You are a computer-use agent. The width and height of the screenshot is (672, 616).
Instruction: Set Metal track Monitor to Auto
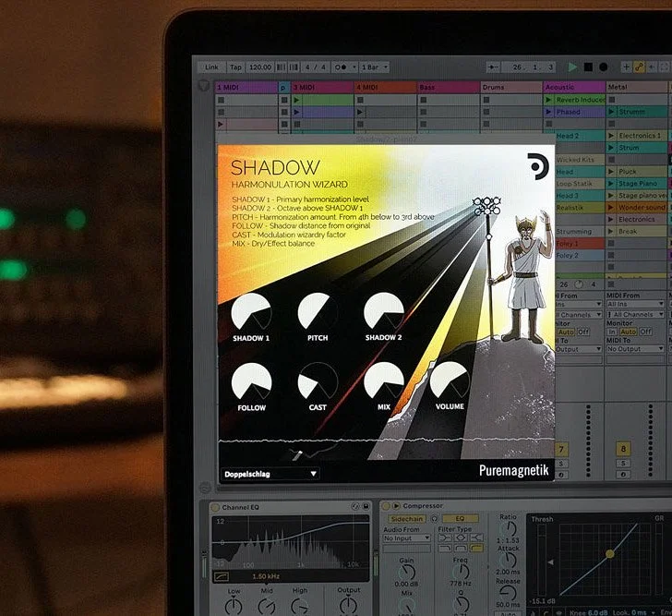click(628, 332)
